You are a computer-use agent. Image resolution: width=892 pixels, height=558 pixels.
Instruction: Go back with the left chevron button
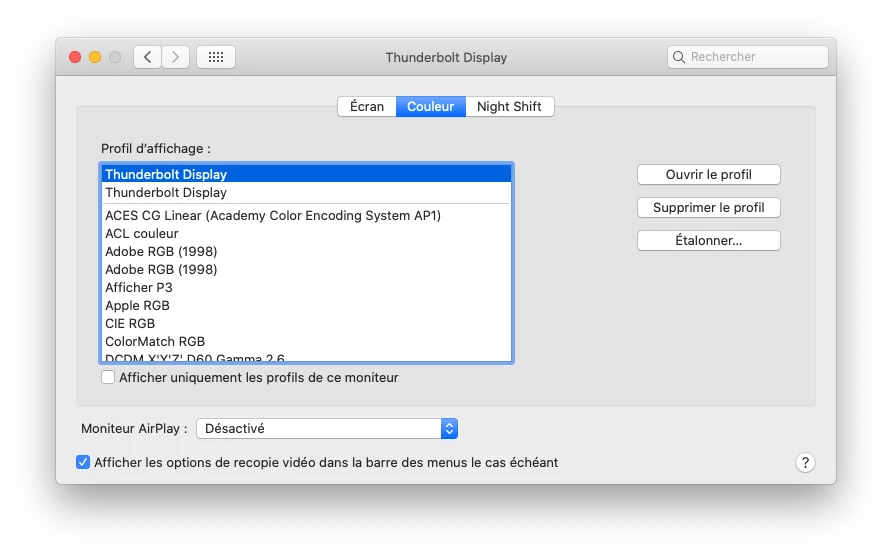point(147,57)
